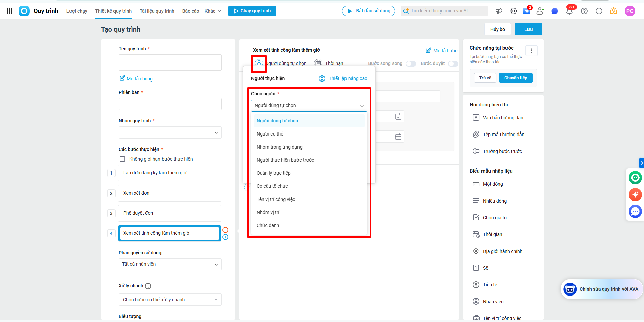Click the Thiết lập nâng cao gear icon
The height and width of the screenshot is (322, 644).
[x=322, y=78]
